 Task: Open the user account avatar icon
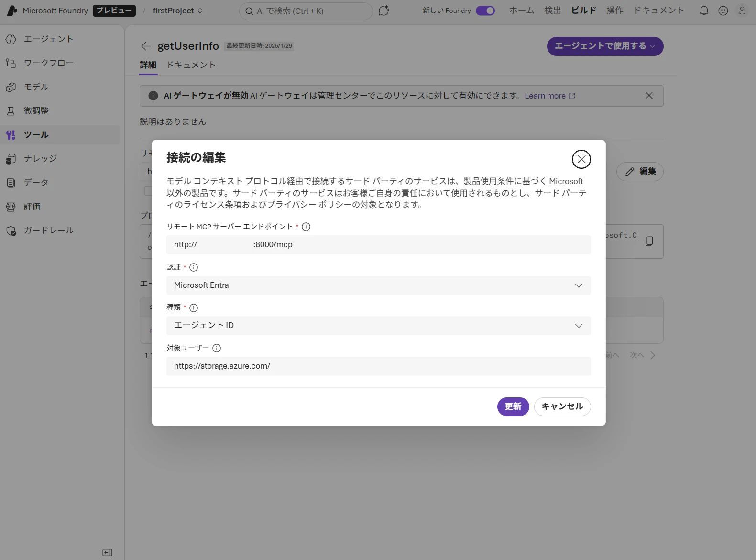click(742, 11)
